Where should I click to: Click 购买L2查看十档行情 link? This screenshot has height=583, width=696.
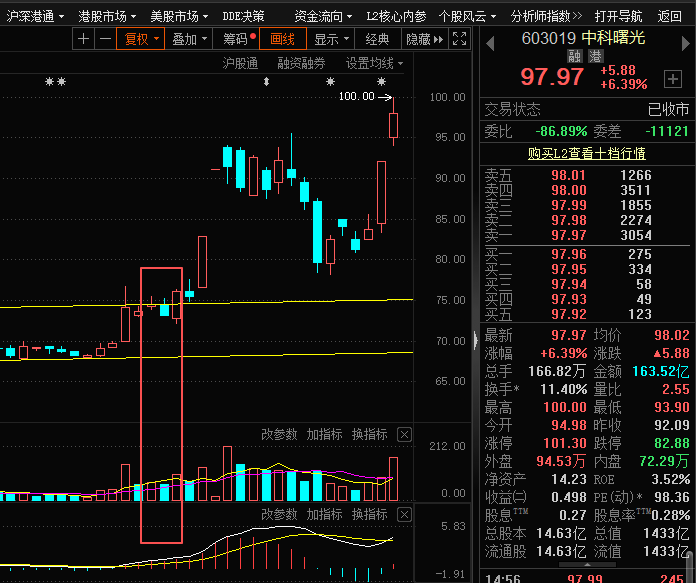(x=586, y=153)
